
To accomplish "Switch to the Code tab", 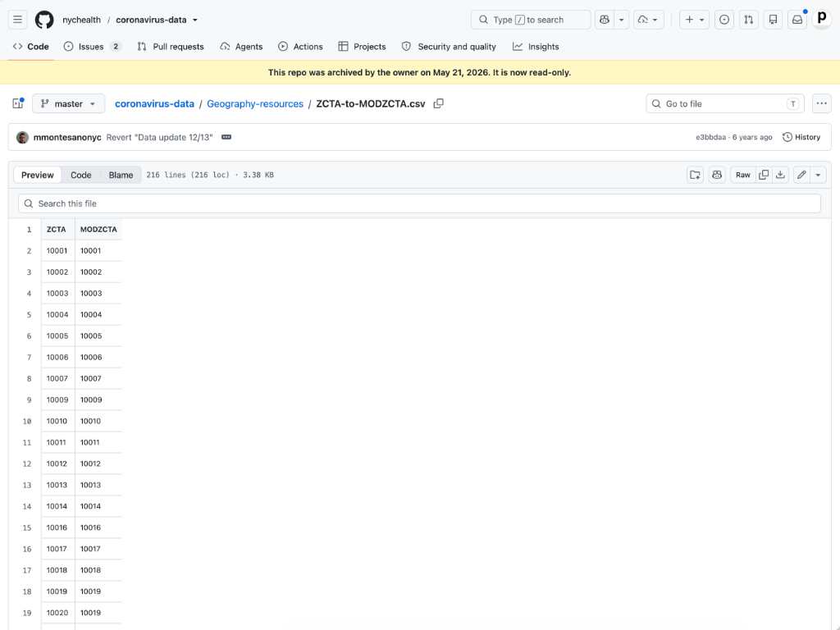I will 31,47.
